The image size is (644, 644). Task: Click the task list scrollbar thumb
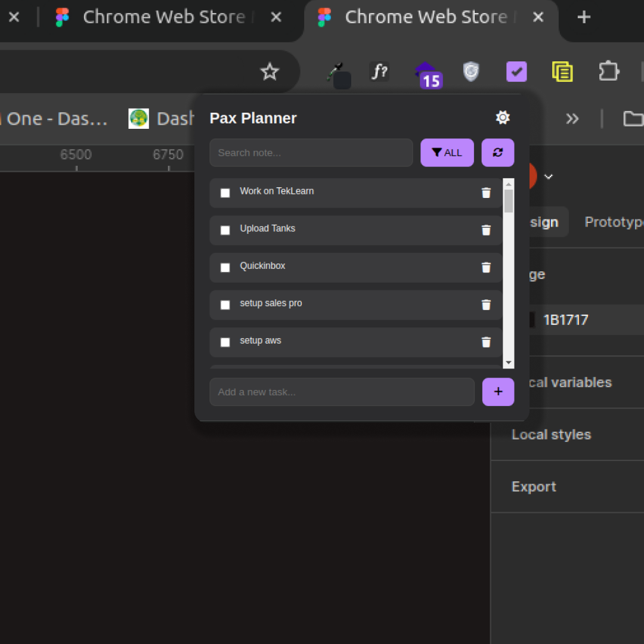509,201
